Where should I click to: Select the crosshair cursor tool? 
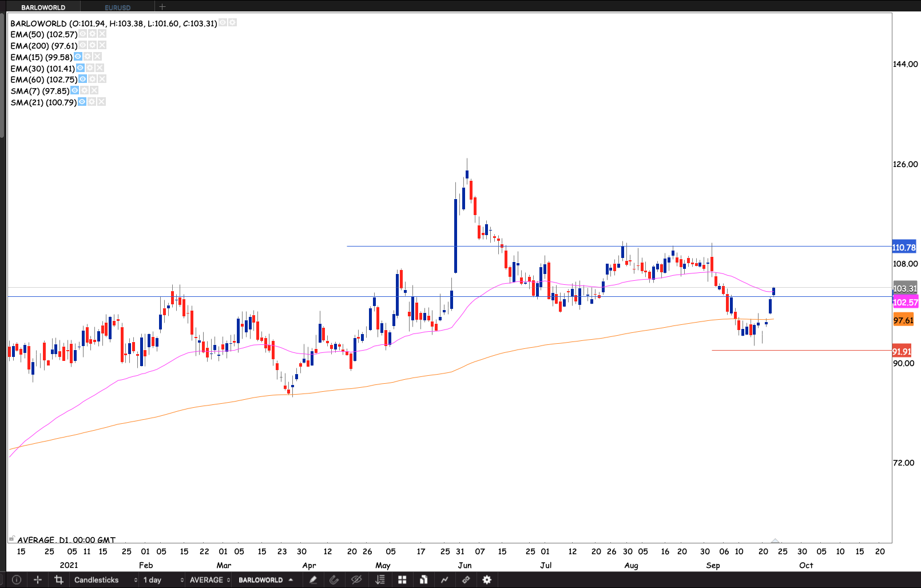(x=38, y=580)
